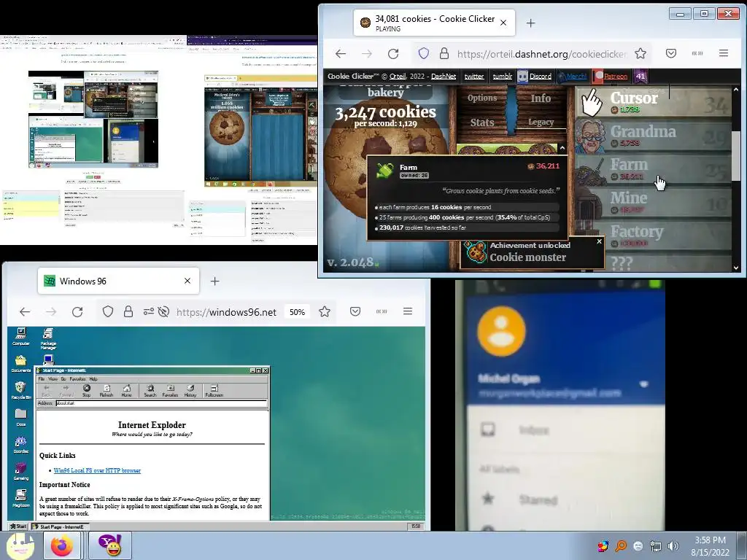Select the Windows 96 browser tab
Screen dimensions: 747x560
(x=118, y=281)
